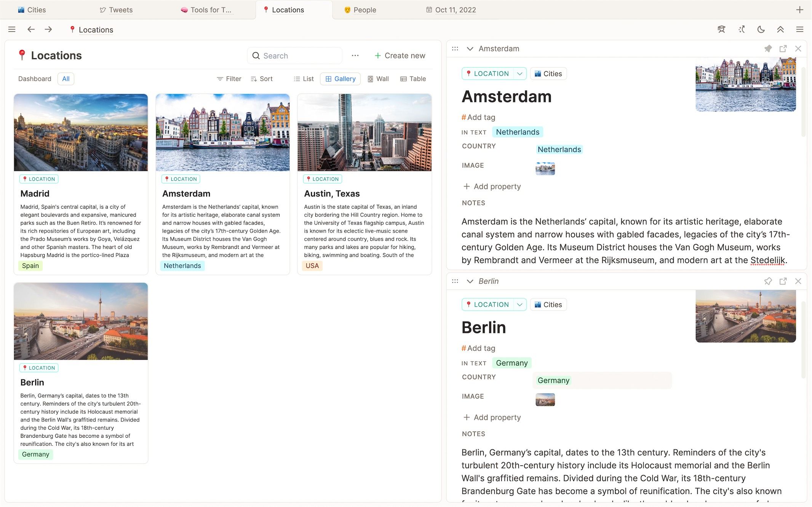Add a new tab with plus icon
812x507 pixels.
799,10
